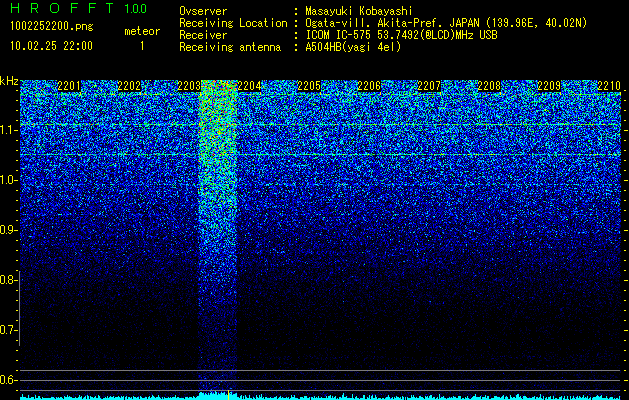Click the 2205 time marker
This screenshot has height=400, width=629.
click(x=309, y=86)
